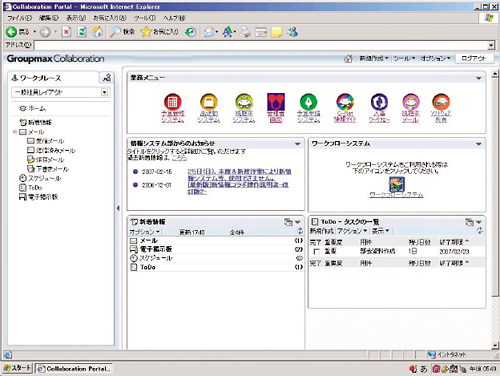The image size is (500, 376).
Task: Open the address bar dropdown arrow
Action: coord(491,45)
